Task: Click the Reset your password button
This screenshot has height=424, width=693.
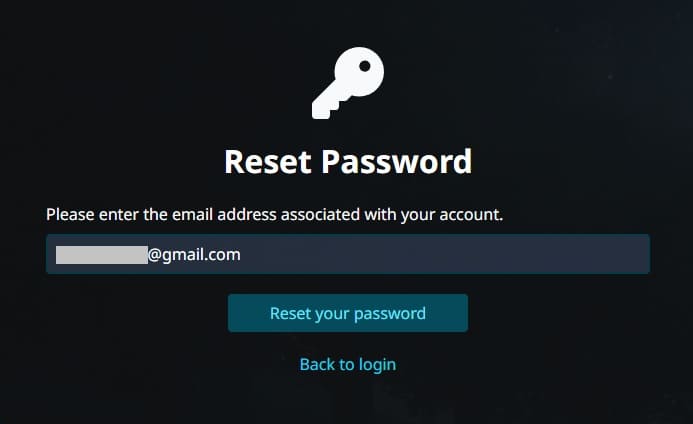Action: 348,313
